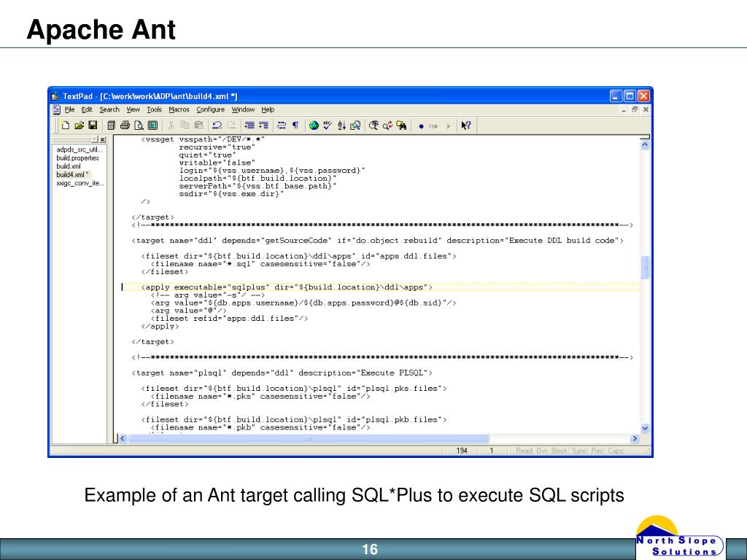This screenshot has height=560, width=747.
Task: Reduce the indent using the toolbar icon
Action: pyautogui.click(x=249, y=125)
